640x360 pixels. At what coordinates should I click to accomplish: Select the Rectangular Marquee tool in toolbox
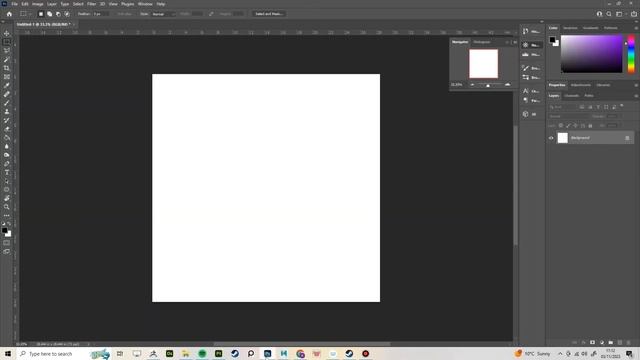(7, 42)
